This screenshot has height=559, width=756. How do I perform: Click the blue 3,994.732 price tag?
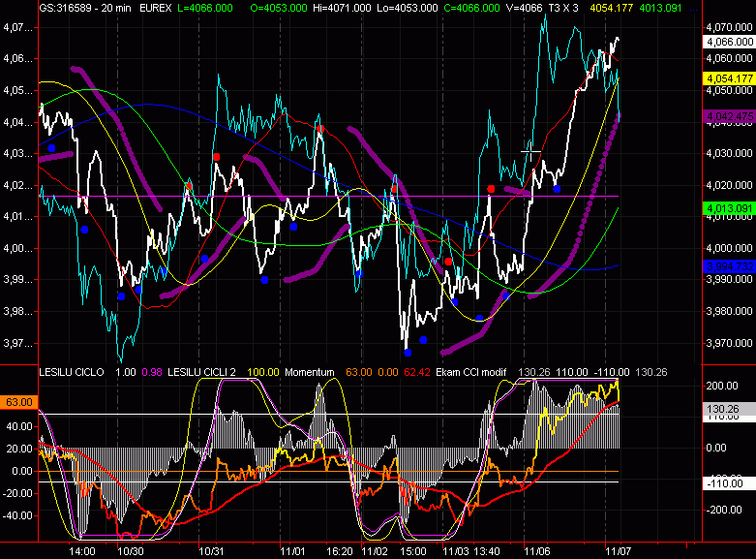730,266
